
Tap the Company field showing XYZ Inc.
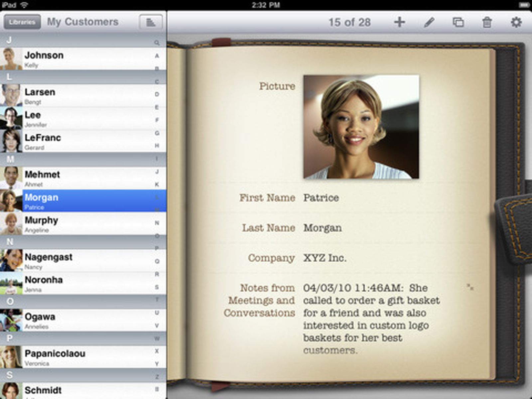pyautogui.click(x=325, y=258)
